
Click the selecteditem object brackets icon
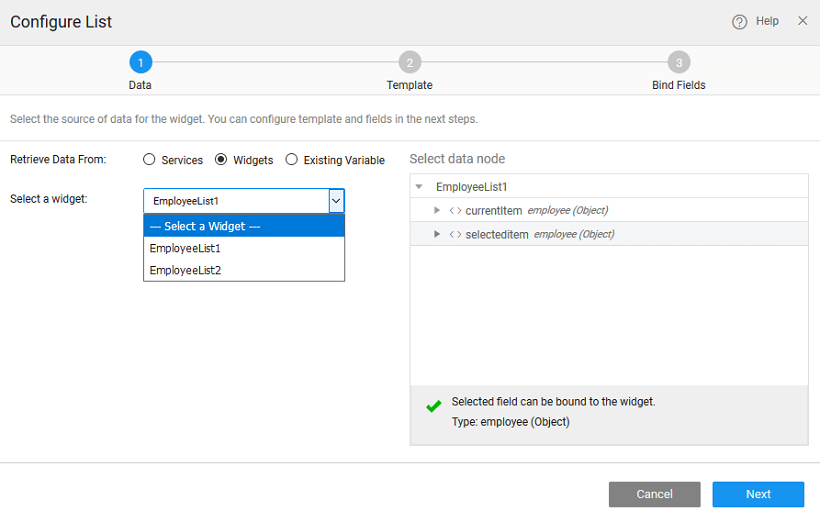pos(455,235)
